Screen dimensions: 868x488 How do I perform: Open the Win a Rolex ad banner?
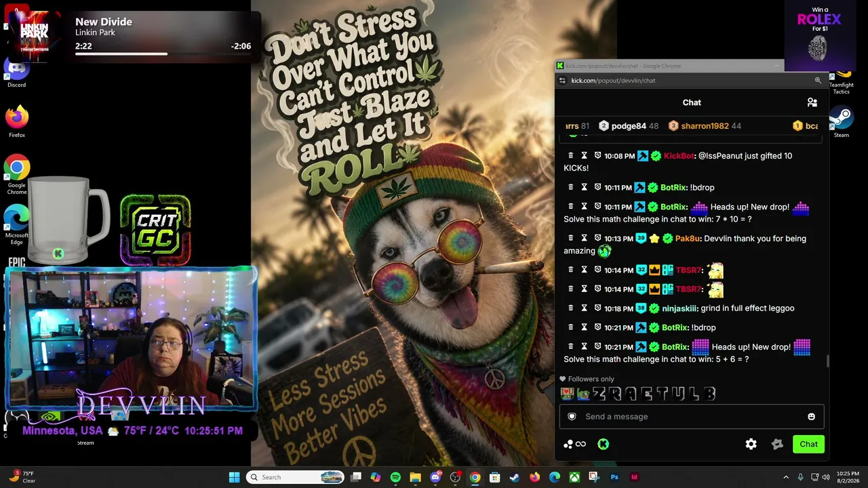[818, 35]
